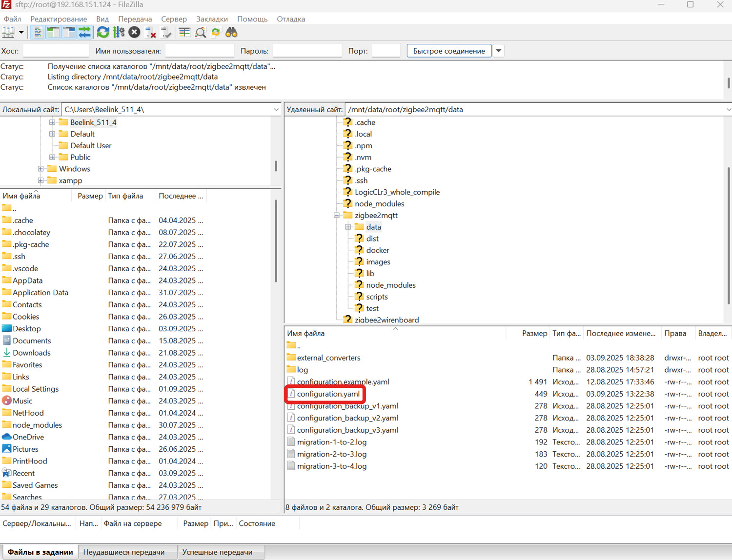Toggle processing of the transfer queue

(x=119, y=33)
